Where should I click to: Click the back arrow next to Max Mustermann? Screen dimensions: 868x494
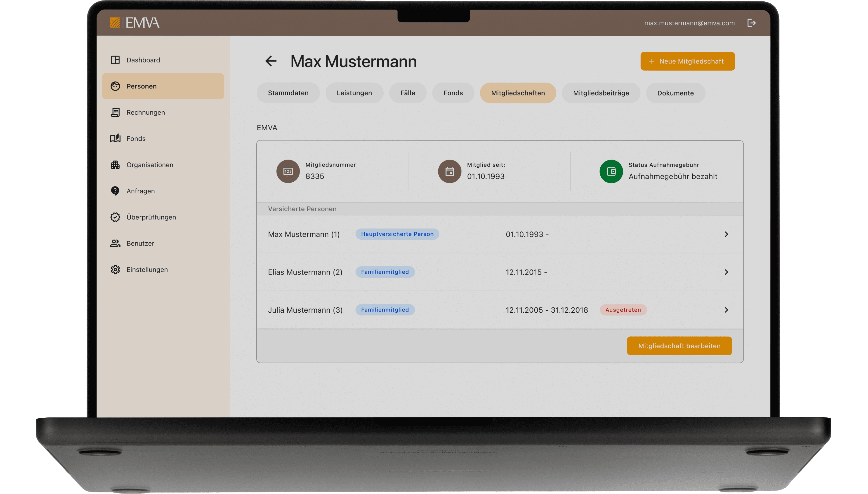click(x=271, y=61)
